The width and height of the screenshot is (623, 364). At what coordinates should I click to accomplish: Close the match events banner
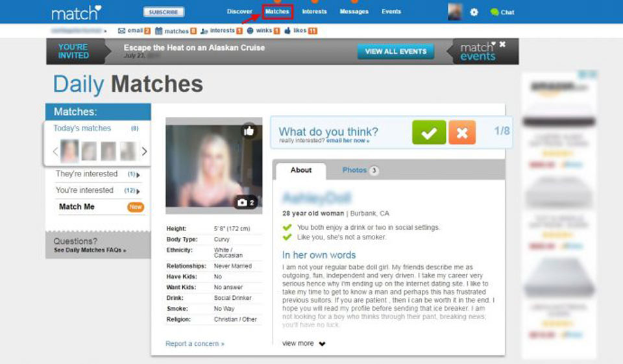tap(502, 44)
